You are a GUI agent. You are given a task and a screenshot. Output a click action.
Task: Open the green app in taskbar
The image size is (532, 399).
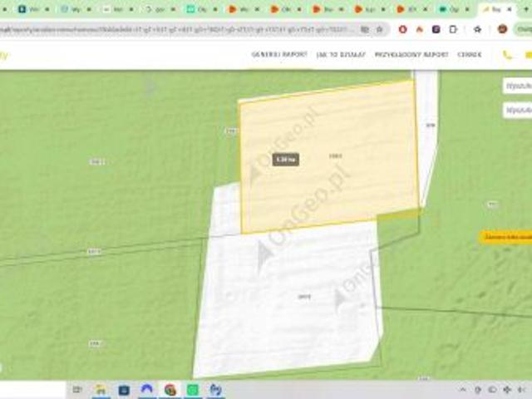193,390
